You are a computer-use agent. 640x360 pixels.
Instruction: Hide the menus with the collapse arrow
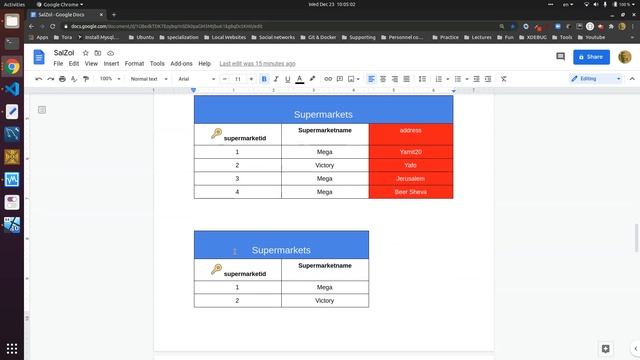pyautogui.click(x=632, y=79)
